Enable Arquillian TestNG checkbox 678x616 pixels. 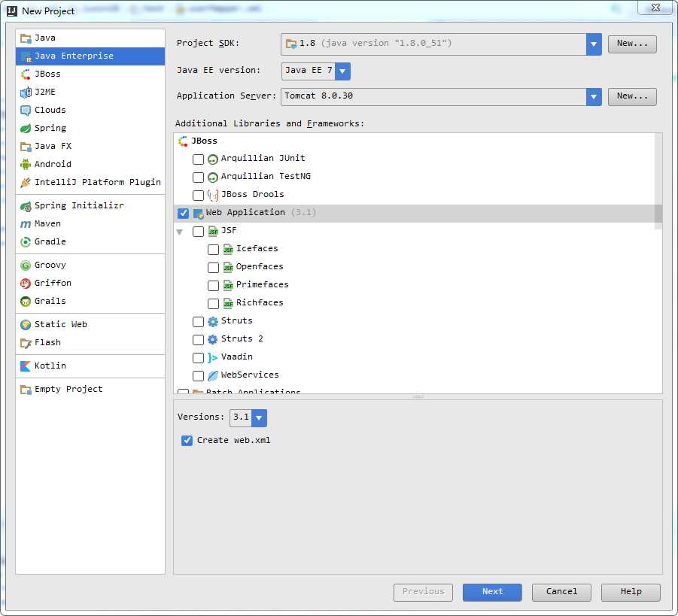(x=198, y=178)
